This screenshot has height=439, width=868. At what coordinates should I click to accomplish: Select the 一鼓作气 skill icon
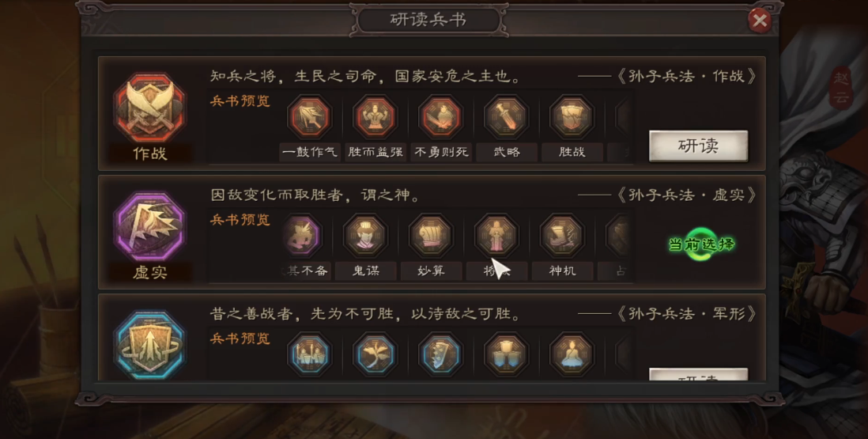coord(309,117)
